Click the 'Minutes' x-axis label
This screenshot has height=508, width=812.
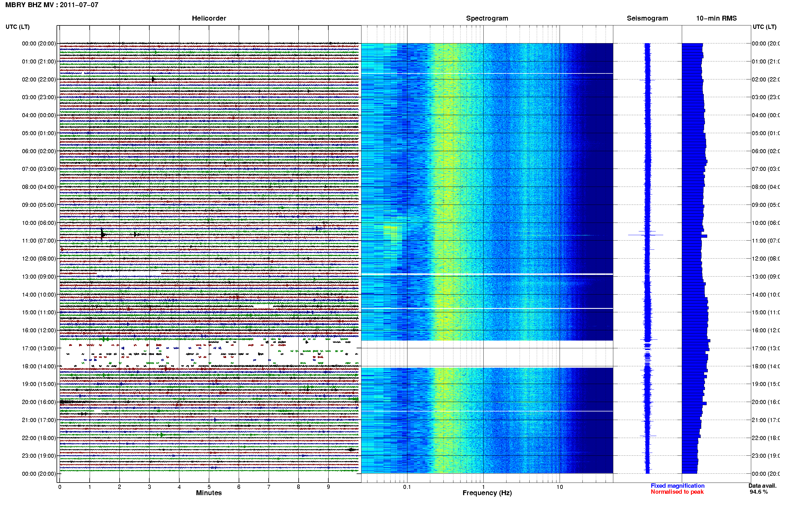click(x=209, y=493)
